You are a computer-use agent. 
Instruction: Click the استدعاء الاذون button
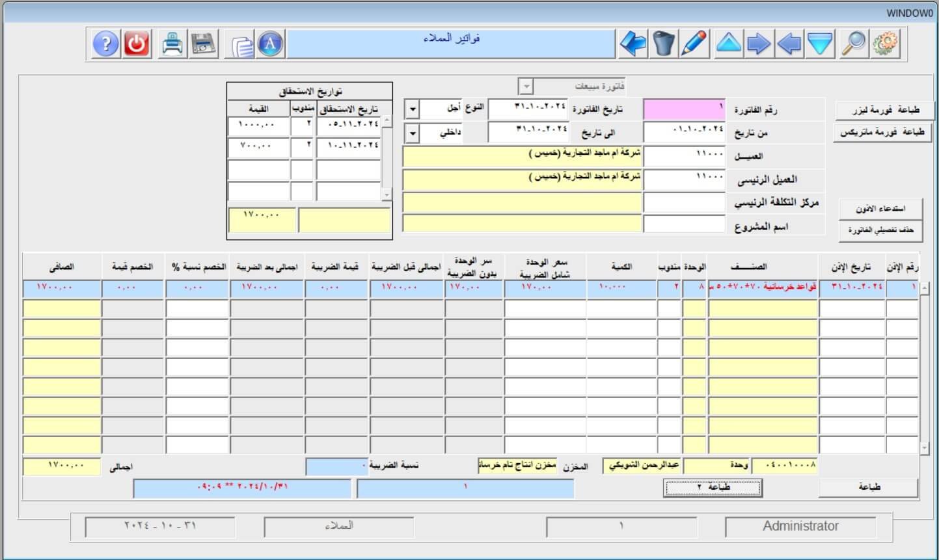point(880,209)
